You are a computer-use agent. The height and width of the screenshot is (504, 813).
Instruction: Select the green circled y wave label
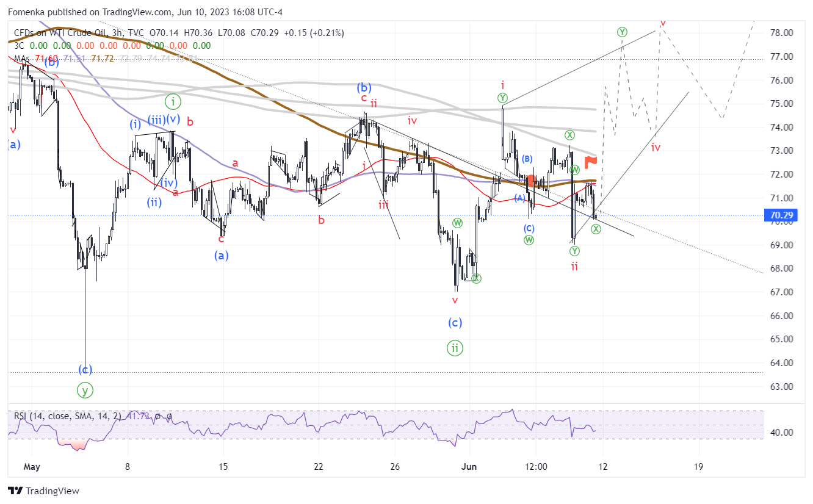point(85,389)
